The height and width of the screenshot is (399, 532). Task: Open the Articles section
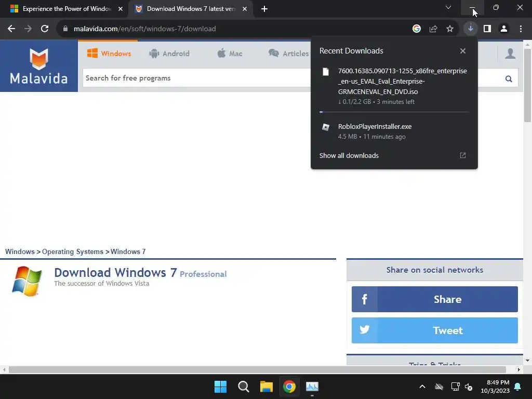pyautogui.click(x=288, y=54)
